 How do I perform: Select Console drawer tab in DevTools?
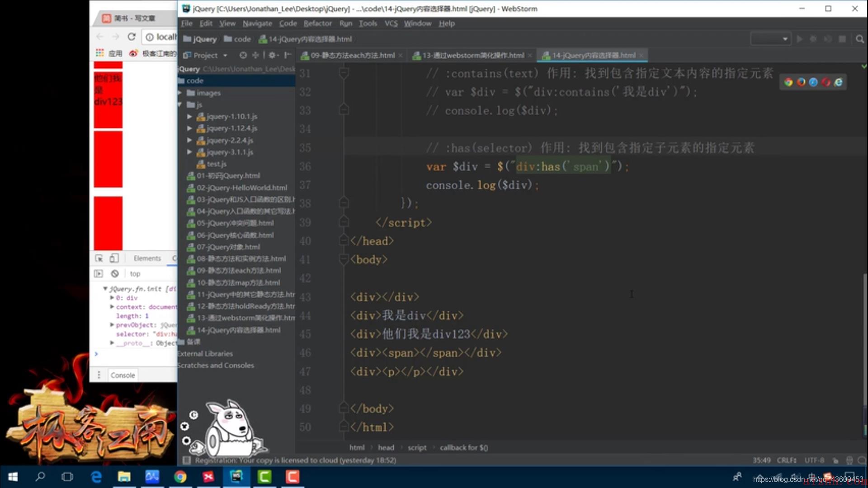(123, 375)
